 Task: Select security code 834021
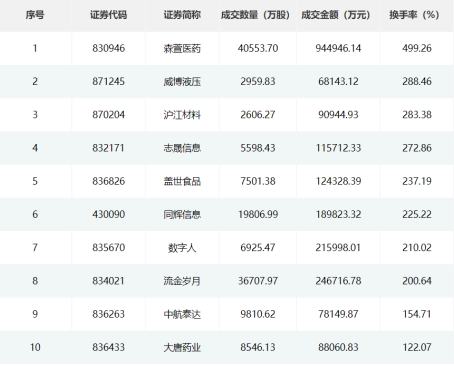[x=109, y=281]
